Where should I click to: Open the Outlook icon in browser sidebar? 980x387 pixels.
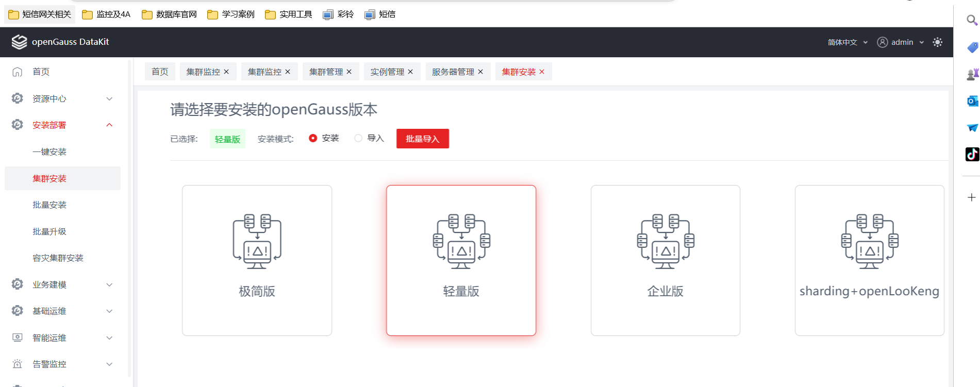coord(972,101)
